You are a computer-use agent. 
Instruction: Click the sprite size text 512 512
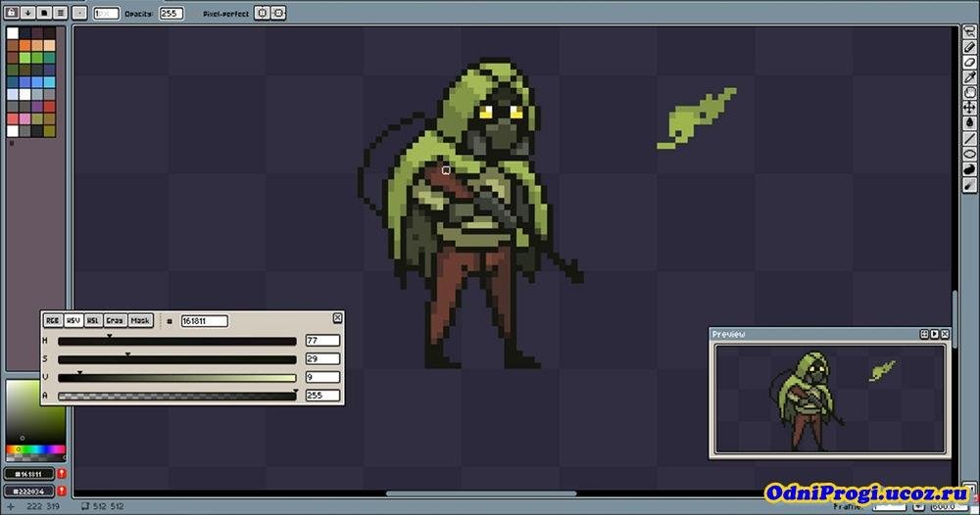[x=109, y=506]
